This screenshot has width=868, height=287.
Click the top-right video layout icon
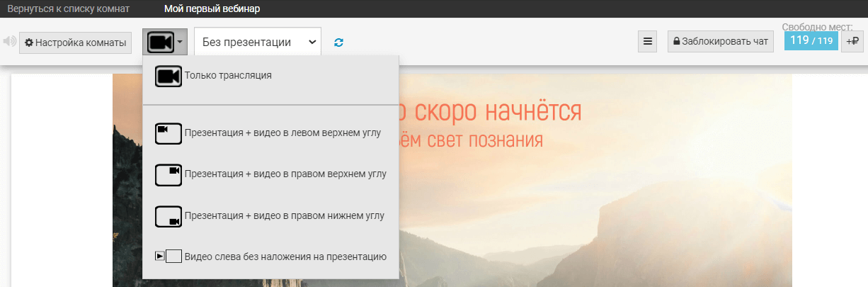pyautogui.click(x=169, y=174)
